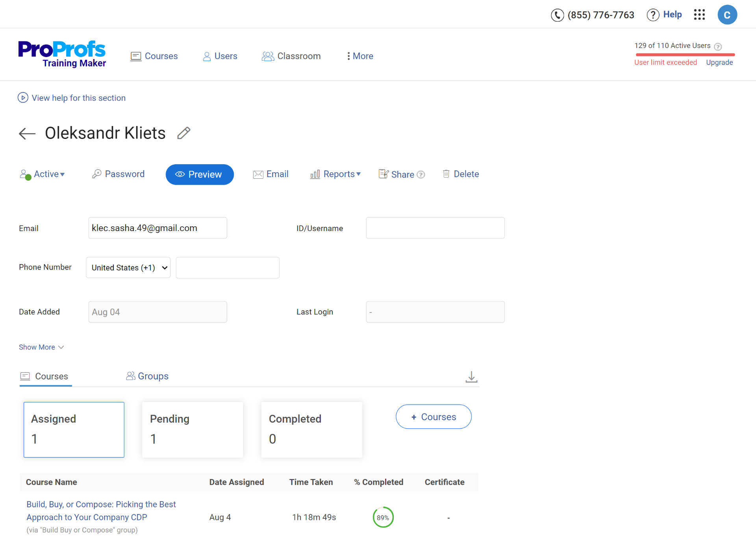Click the Preview button for user
The height and width of the screenshot is (542, 756).
tap(199, 174)
